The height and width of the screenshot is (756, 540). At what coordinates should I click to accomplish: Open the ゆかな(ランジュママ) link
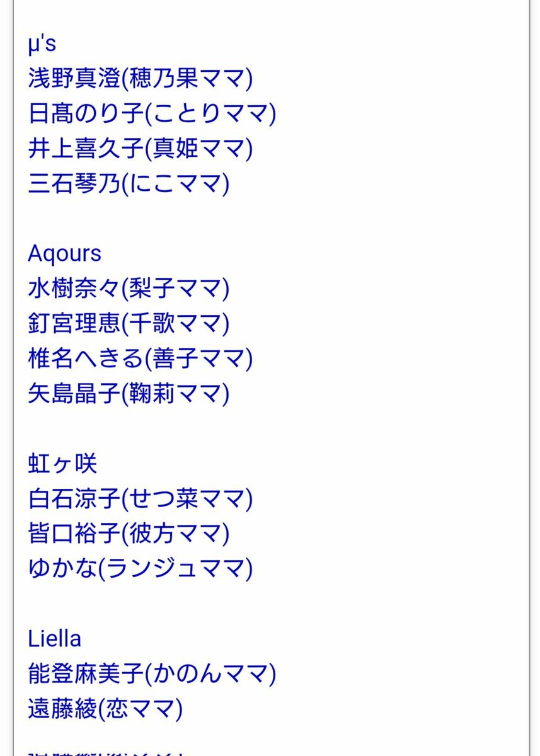coord(141,570)
